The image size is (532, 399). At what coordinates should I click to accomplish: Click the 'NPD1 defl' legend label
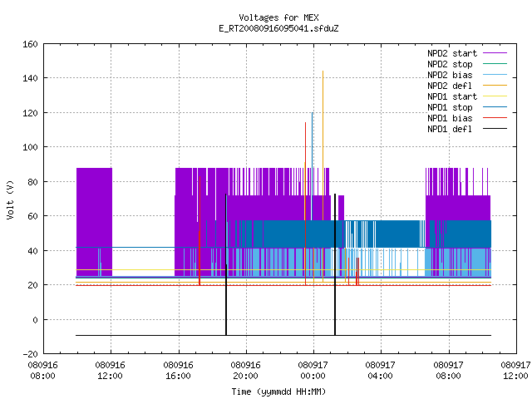[450, 130]
